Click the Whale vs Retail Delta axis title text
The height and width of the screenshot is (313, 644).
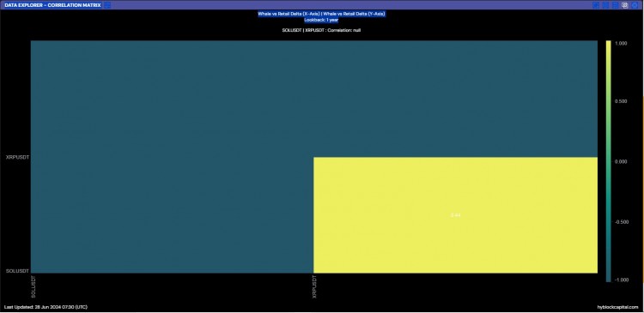tap(322, 14)
